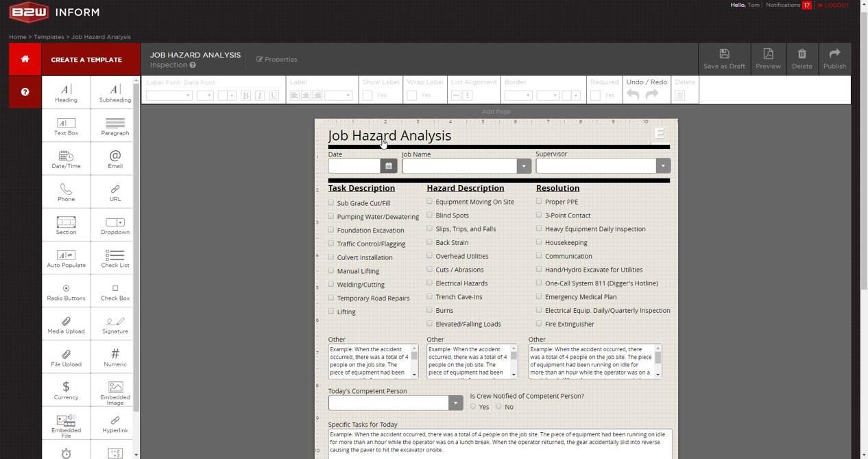
Task: Open the Supervisor dropdown
Action: (662, 165)
